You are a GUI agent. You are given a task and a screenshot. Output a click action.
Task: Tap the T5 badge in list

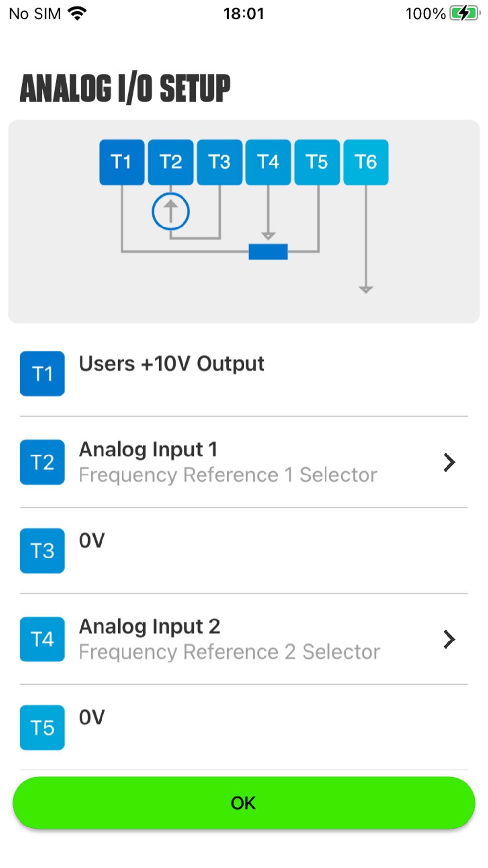click(x=42, y=727)
